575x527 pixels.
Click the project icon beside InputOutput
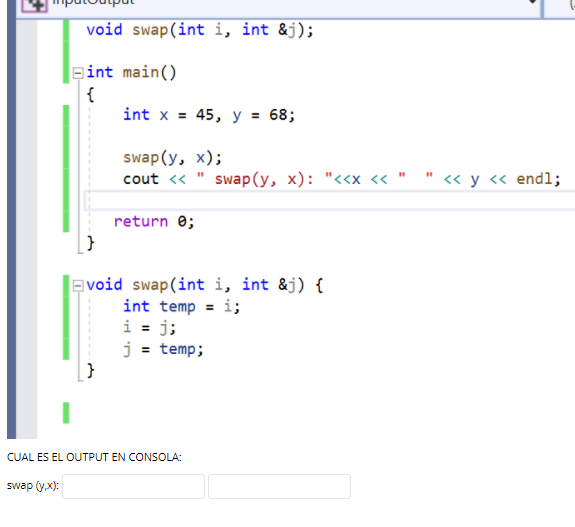(x=34, y=5)
